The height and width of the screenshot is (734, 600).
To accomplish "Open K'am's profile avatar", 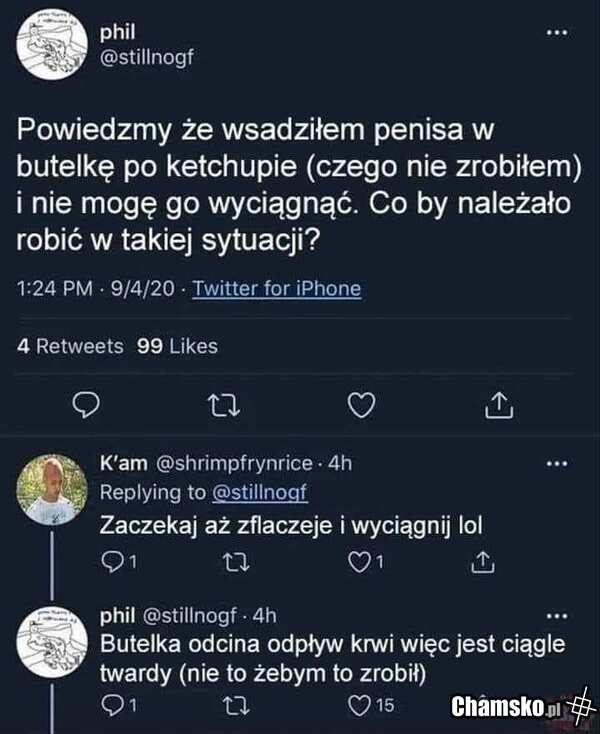I will point(49,489).
